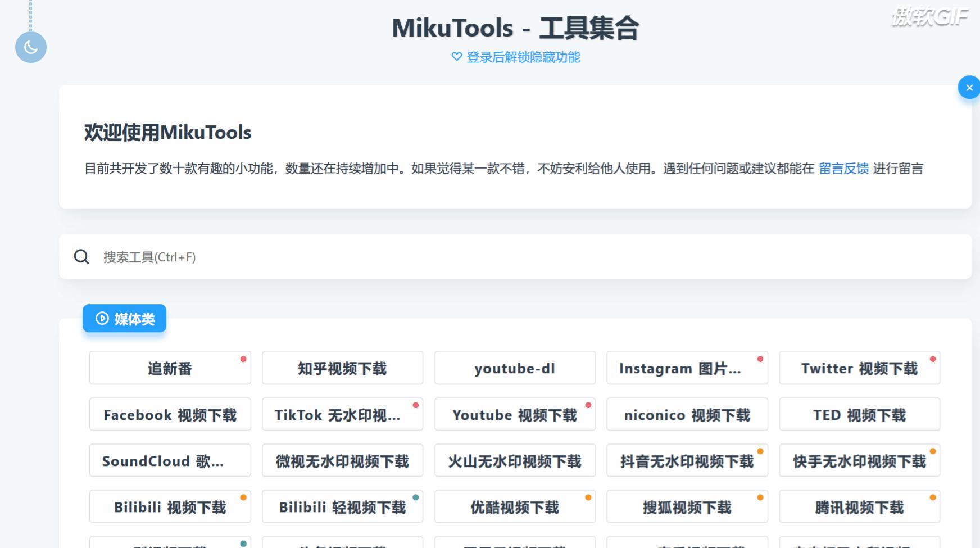Focus the 搜索工具 search input field
980x548 pixels.
(506, 257)
